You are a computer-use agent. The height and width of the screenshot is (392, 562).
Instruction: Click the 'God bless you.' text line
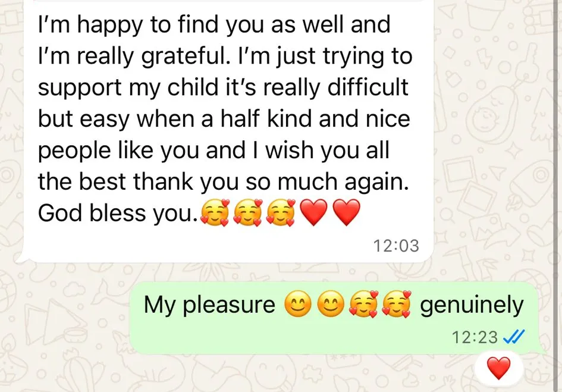tap(118, 214)
